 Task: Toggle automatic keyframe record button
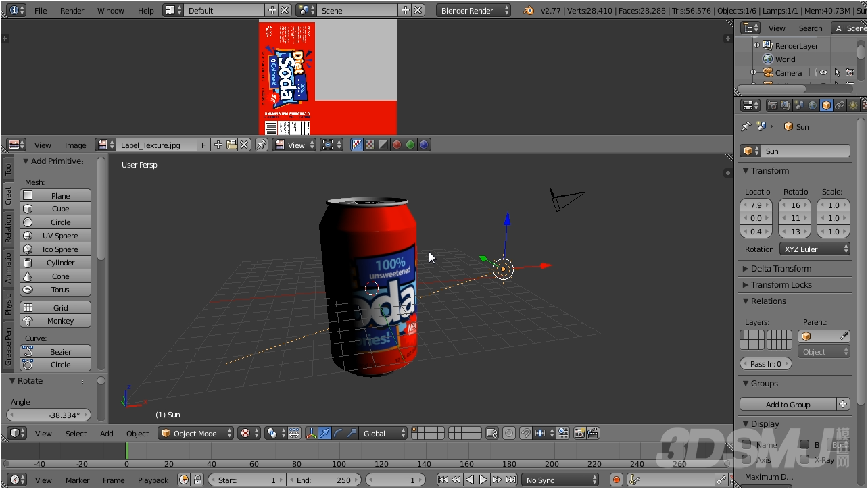(616, 480)
